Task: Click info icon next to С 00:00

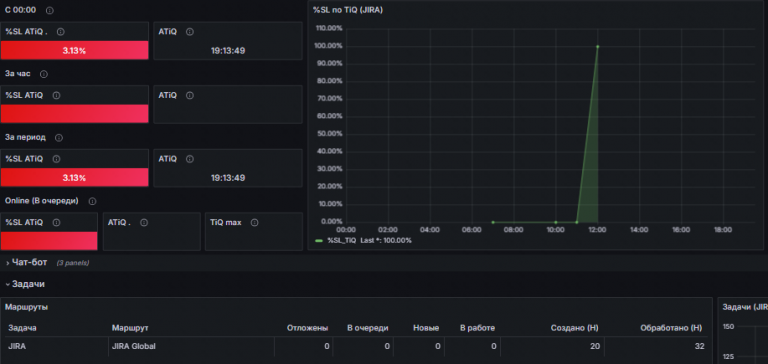Action: [49, 10]
